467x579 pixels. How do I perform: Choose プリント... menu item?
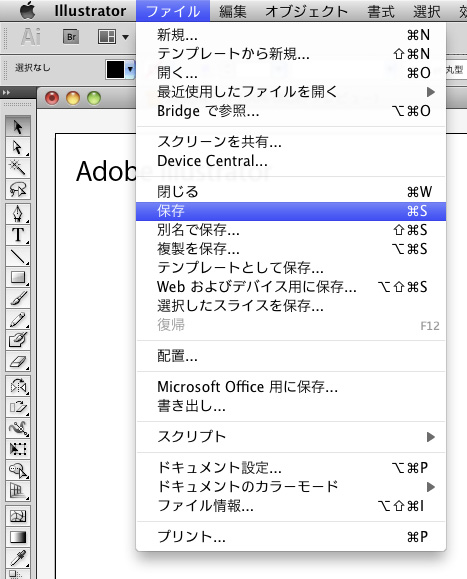[x=291, y=537]
